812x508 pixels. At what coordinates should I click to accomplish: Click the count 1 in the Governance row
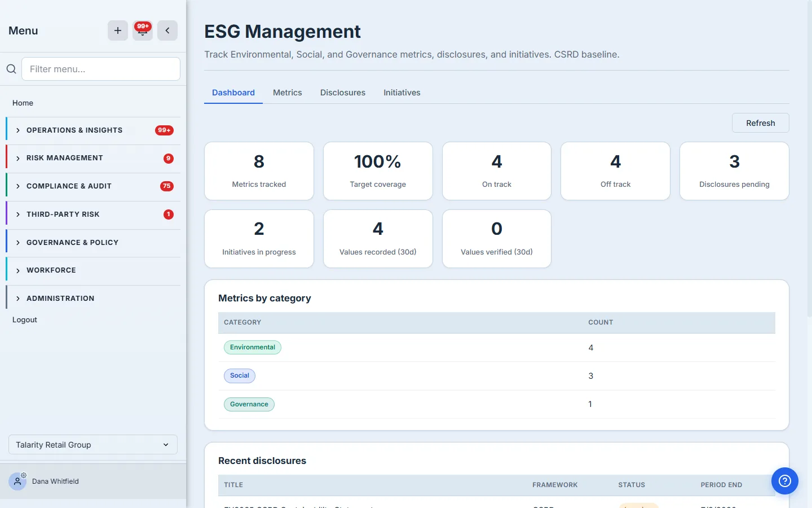(590, 404)
